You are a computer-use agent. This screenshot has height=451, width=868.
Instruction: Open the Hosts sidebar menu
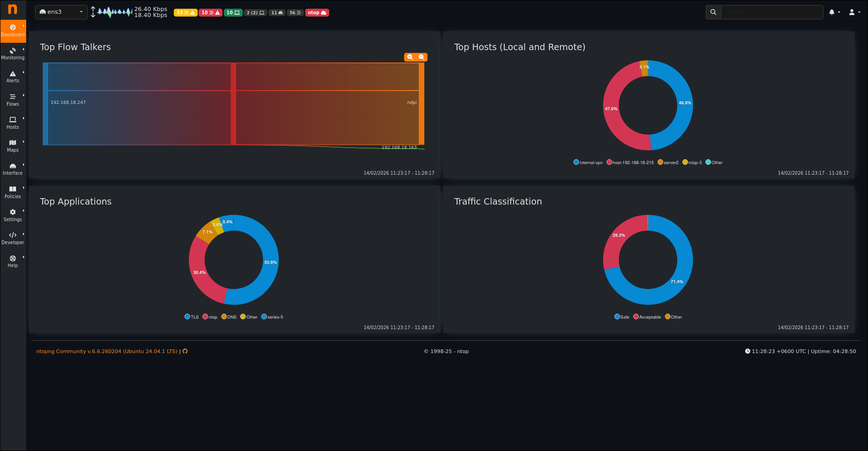coord(13,123)
